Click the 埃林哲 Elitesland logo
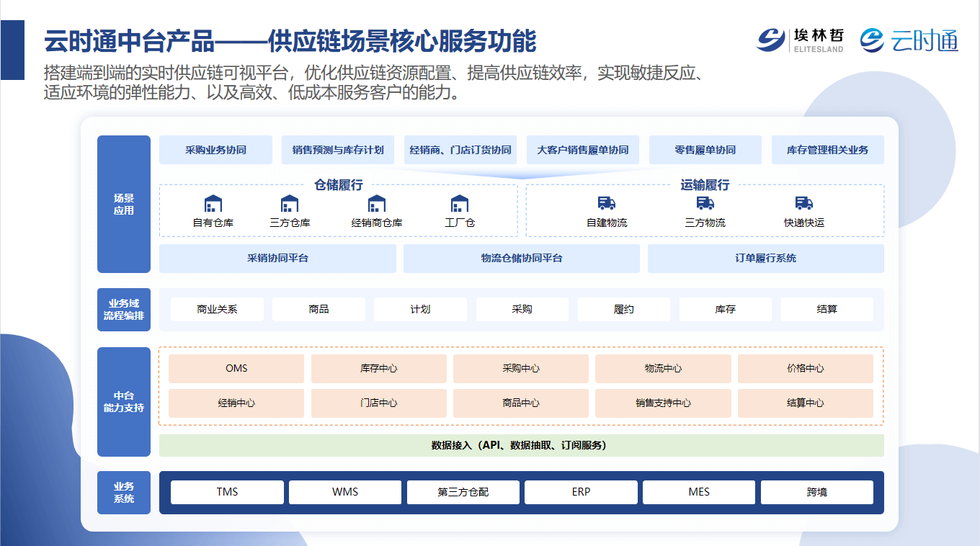 (x=800, y=40)
